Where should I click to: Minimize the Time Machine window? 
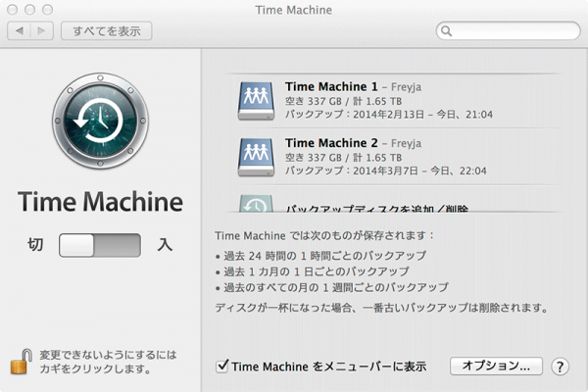pos(30,9)
